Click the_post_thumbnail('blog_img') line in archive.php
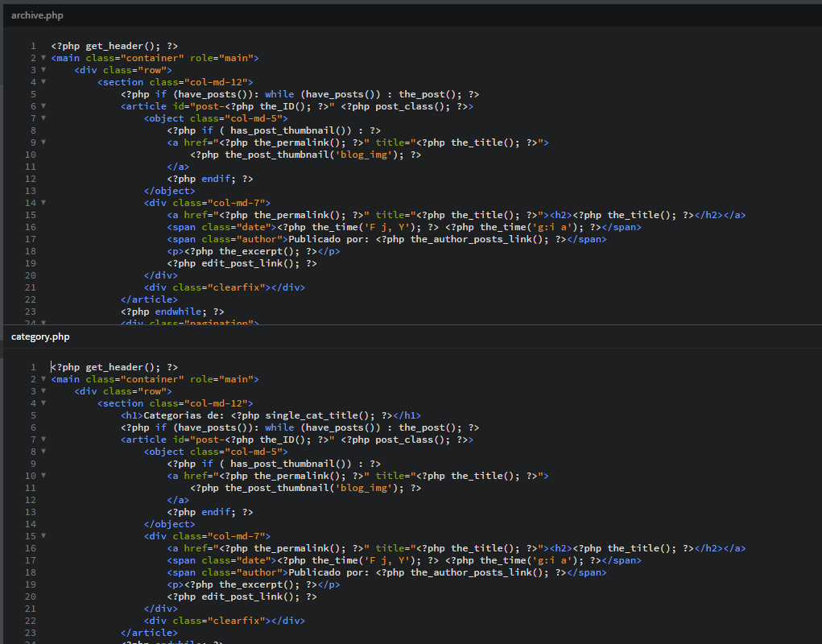Image resolution: width=822 pixels, height=644 pixels. pyautogui.click(x=306, y=155)
